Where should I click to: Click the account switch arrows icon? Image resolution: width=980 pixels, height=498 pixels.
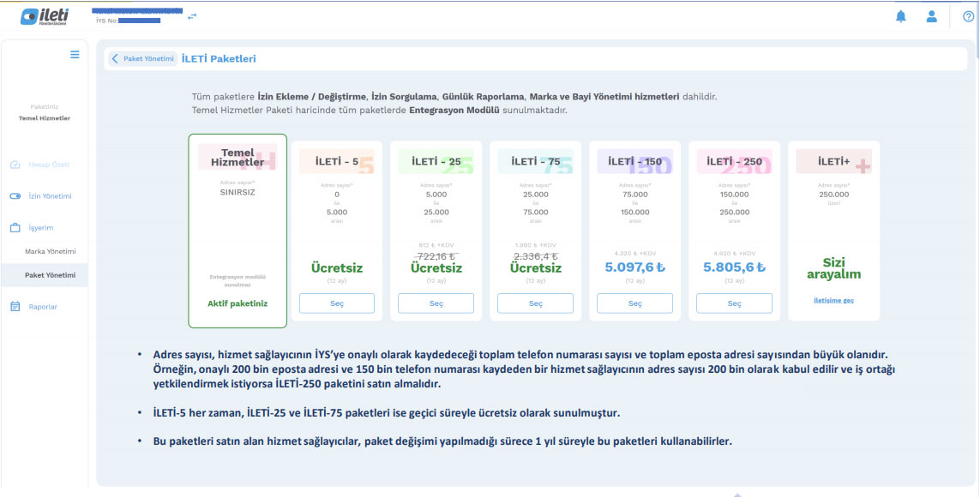coord(192,16)
